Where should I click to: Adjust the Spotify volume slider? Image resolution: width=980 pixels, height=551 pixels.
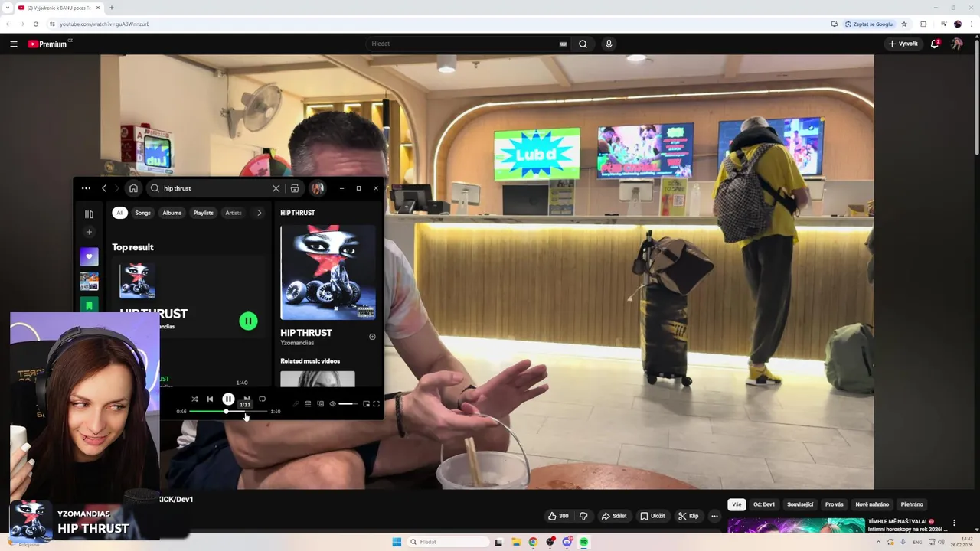click(x=348, y=404)
